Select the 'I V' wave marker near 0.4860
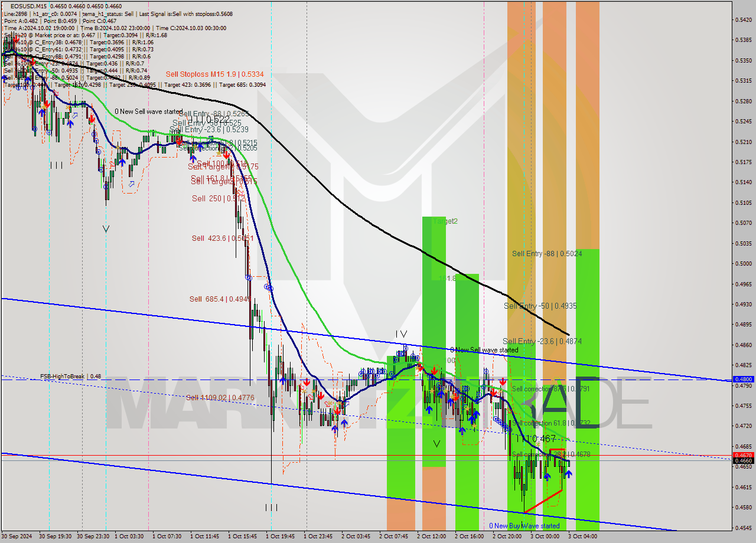 pyautogui.click(x=401, y=334)
